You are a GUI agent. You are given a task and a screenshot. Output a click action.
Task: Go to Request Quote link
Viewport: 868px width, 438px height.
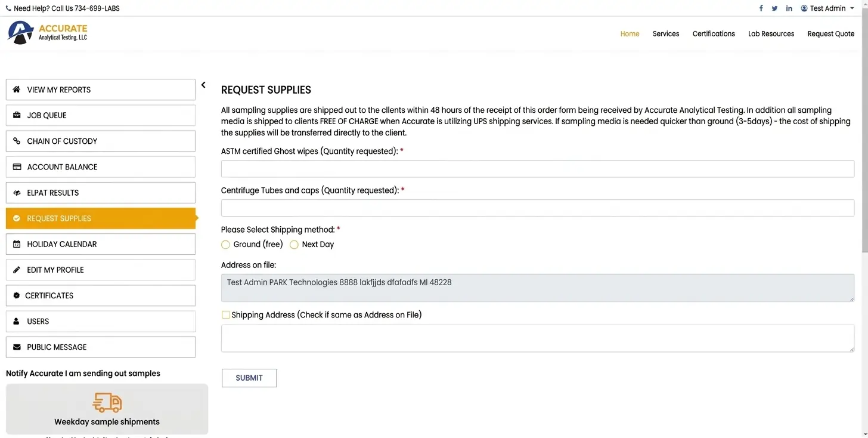click(831, 34)
